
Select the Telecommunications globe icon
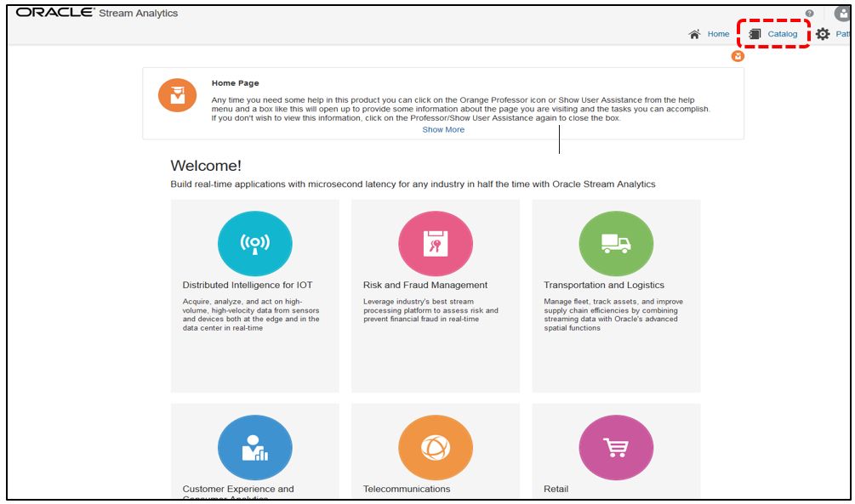pyautogui.click(x=435, y=447)
